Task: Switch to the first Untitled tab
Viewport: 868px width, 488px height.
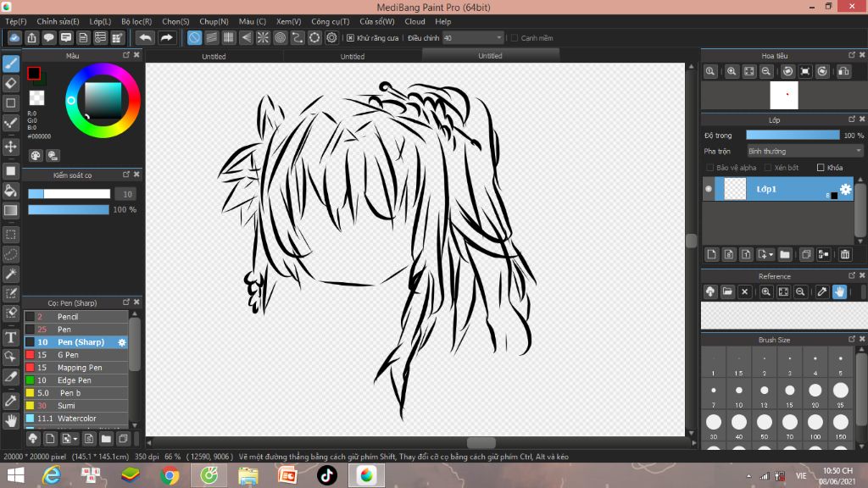Action: (x=214, y=57)
